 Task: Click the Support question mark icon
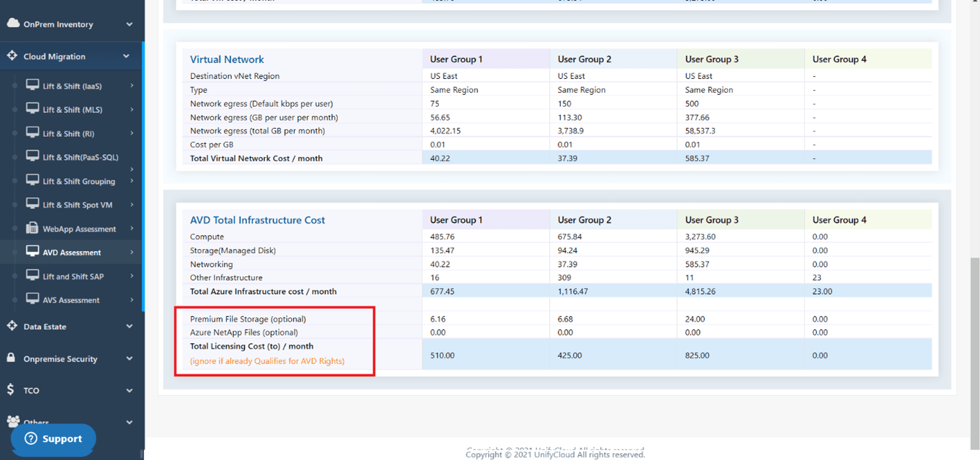(x=31, y=439)
